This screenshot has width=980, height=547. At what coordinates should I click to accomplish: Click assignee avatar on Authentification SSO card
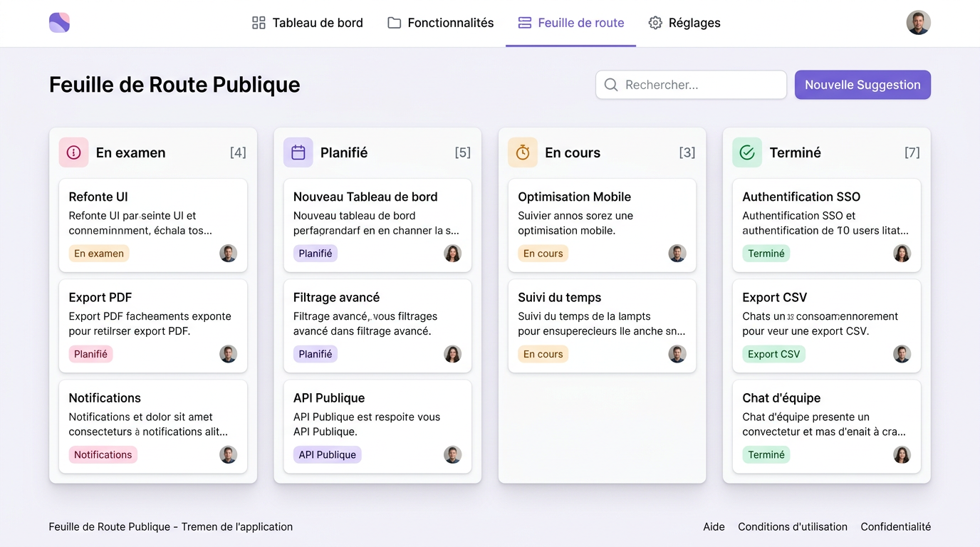click(x=902, y=254)
